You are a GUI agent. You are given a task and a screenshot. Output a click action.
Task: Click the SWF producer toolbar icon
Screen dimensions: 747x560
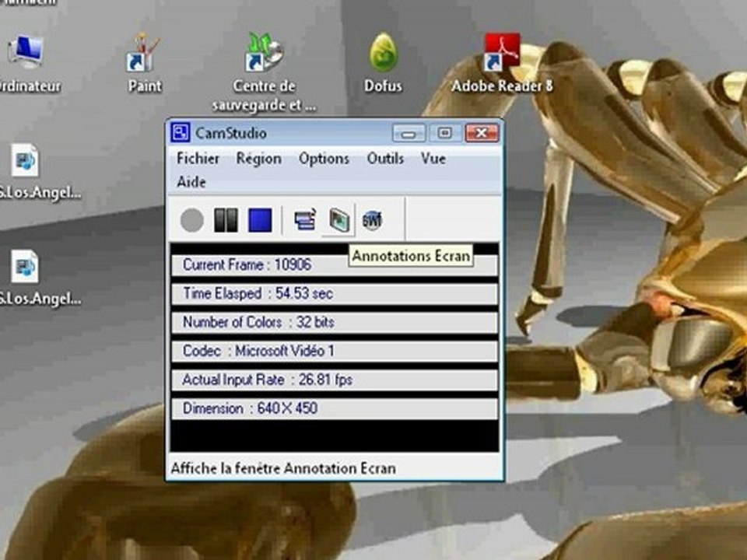pyautogui.click(x=372, y=220)
